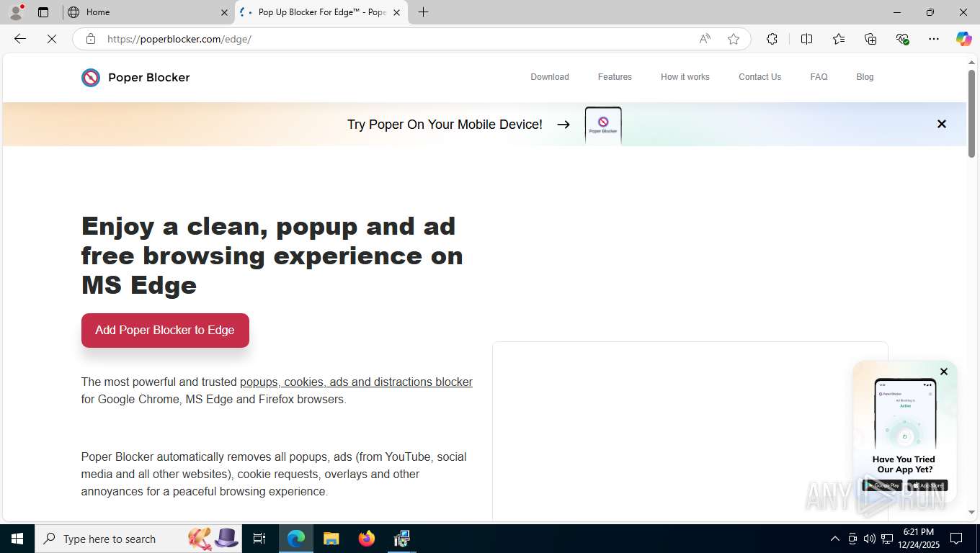This screenshot has height=553, width=980.
Task: Close the Home tab
Action: [223, 12]
